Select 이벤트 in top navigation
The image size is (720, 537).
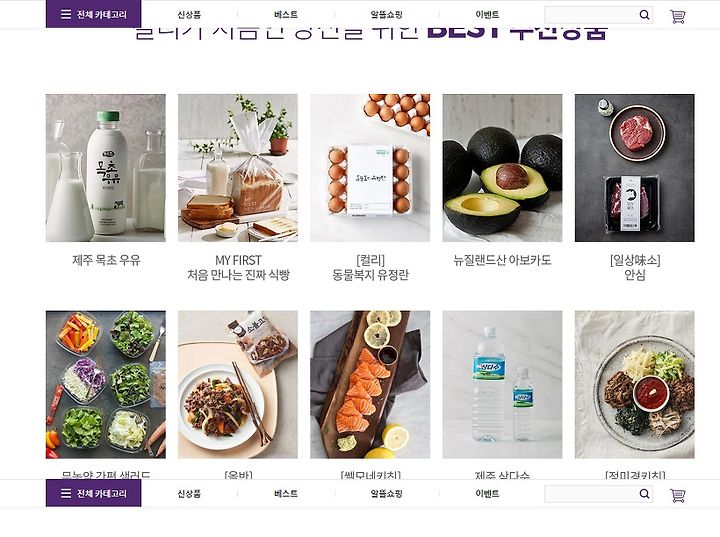[487, 15]
